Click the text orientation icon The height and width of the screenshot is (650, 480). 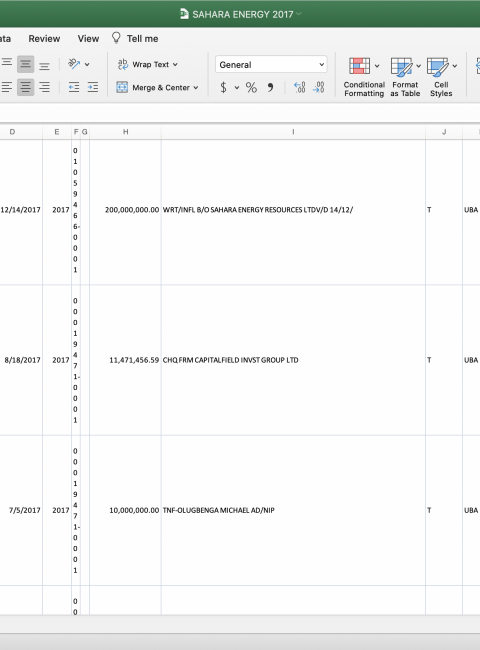pyautogui.click(x=74, y=64)
